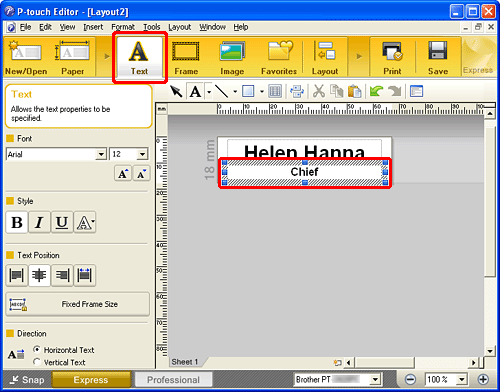Cut the selected object with scissors
The image size is (500, 392).
coord(319,91)
